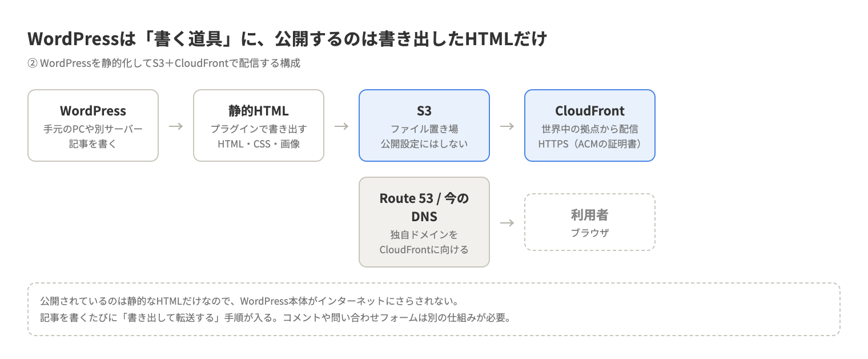Click the text CloudFrontに向ける
868x359 pixels.
[424, 250]
